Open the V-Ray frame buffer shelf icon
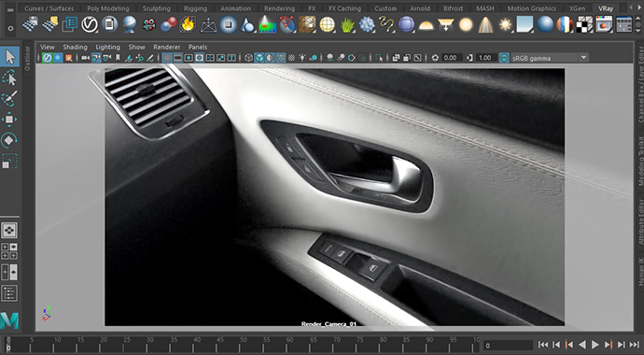This screenshot has height=355, width=644. click(x=604, y=24)
